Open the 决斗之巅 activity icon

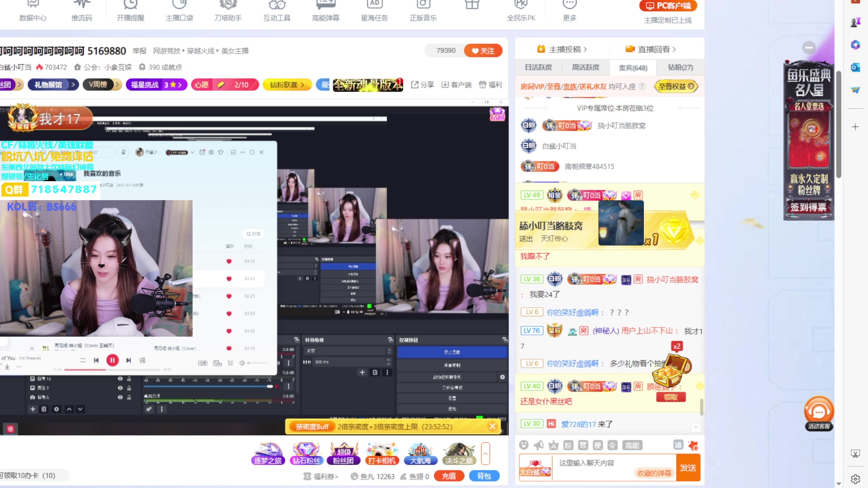coord(459,454)
